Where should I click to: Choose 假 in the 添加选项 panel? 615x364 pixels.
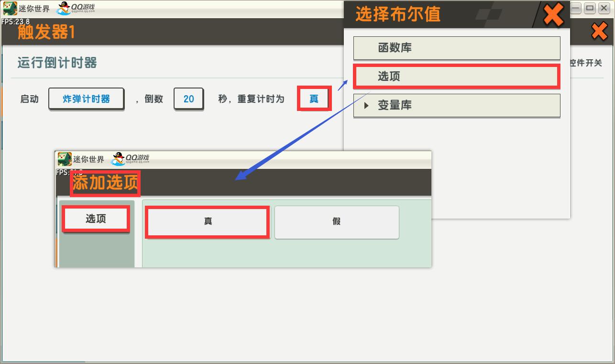coord(337,222)
